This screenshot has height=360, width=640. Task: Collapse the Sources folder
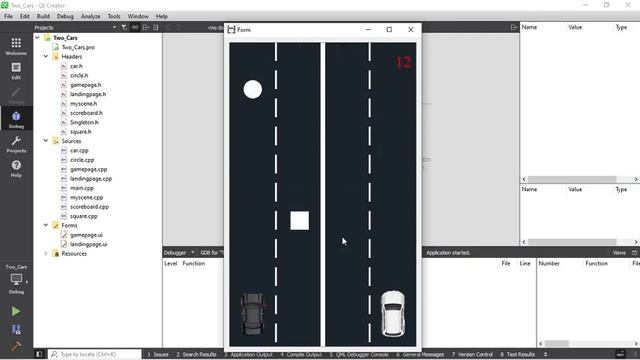pos(46,141)
